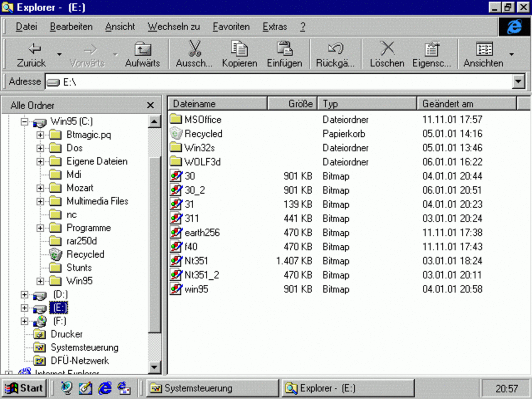Click the Ansichten views icon

[x=484, y=49]
